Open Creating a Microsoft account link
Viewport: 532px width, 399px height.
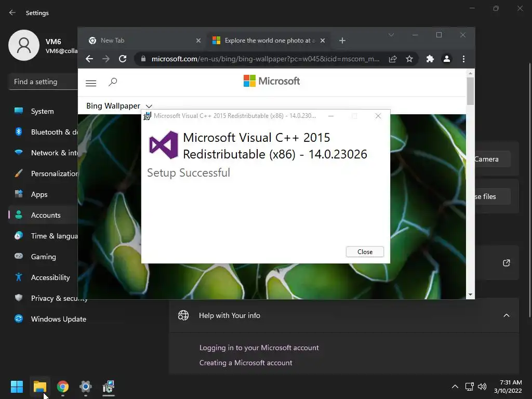(x=246, y=363)
